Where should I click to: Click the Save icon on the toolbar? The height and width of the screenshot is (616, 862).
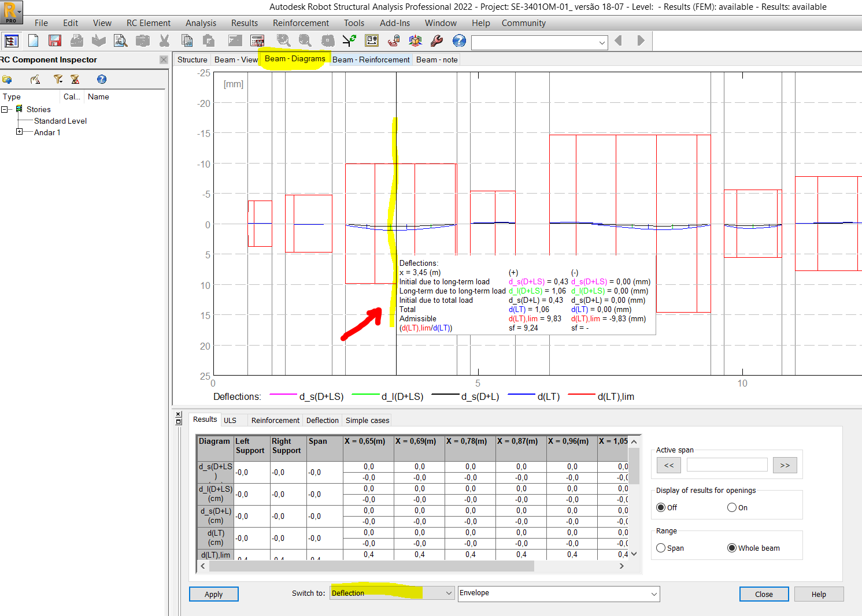(x=54, y=41)
